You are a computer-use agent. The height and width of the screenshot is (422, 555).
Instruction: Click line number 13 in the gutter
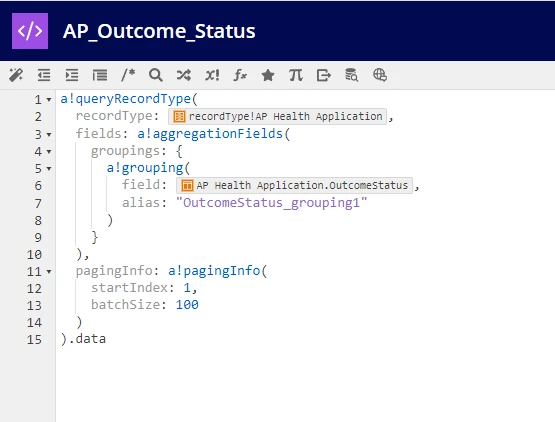(34, 306)
